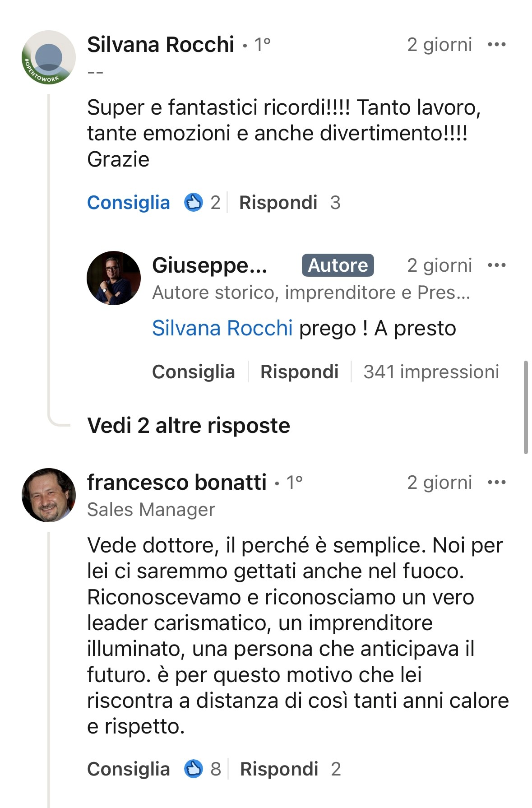The height and width of the screenshot is (808, 532).
Task: Open francesco bonatti's profile name
Action: 176,483
